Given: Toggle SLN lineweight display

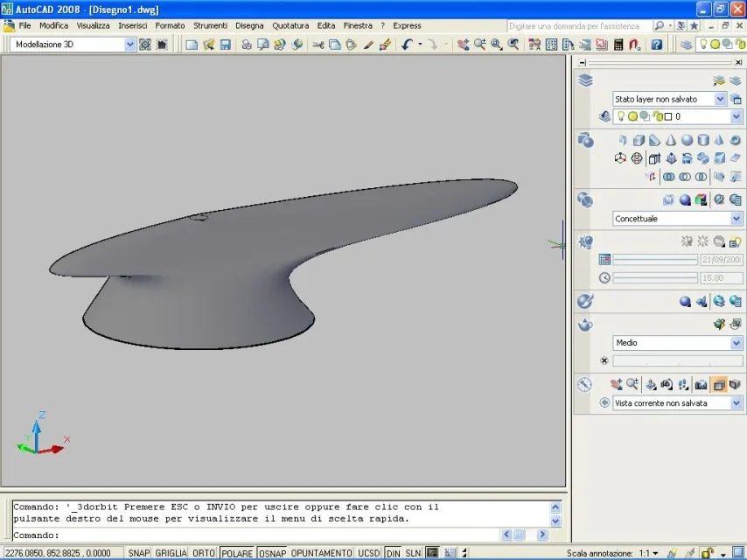Looking at the screenshot, I should coord(413,553).
